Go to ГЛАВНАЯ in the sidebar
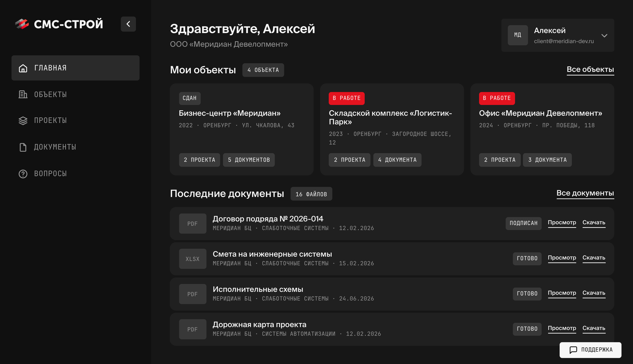633x364 pixels. click(x=76, y=68)
